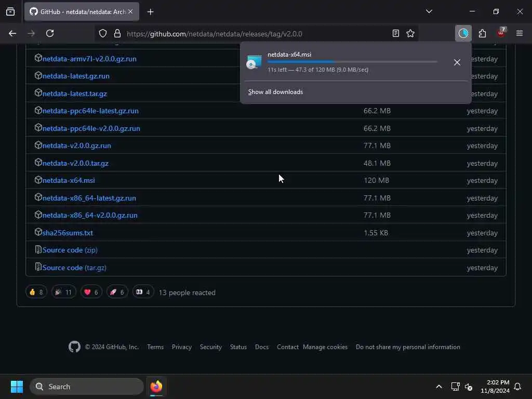
Task: Cancel the netdata-x64.msi download
Action: [457, 62]
